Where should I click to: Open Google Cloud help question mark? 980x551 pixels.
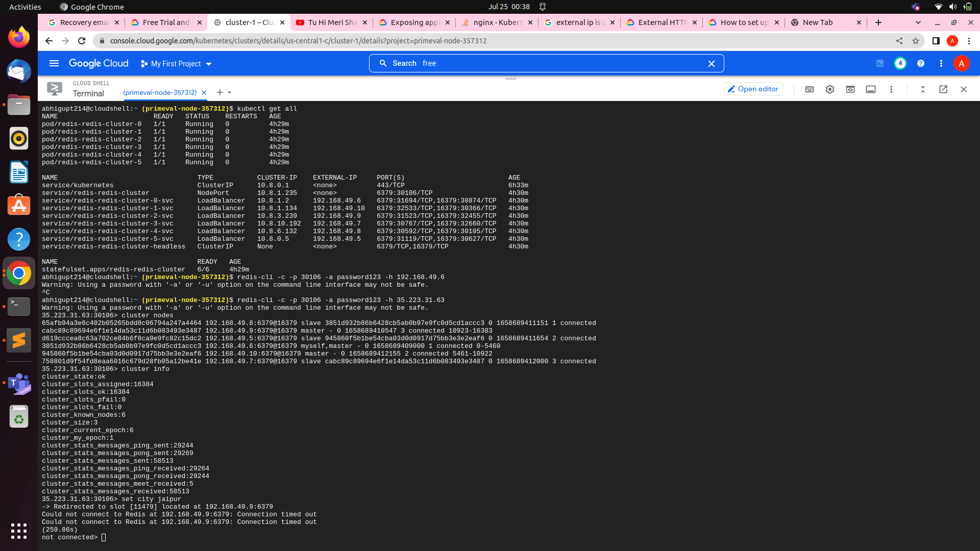[x=921, y=64]
